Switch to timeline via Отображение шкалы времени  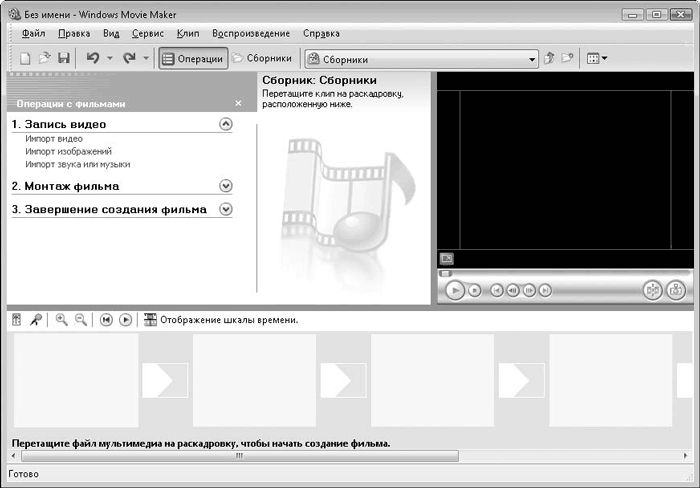pyautogui.click(x=220, y=320)
